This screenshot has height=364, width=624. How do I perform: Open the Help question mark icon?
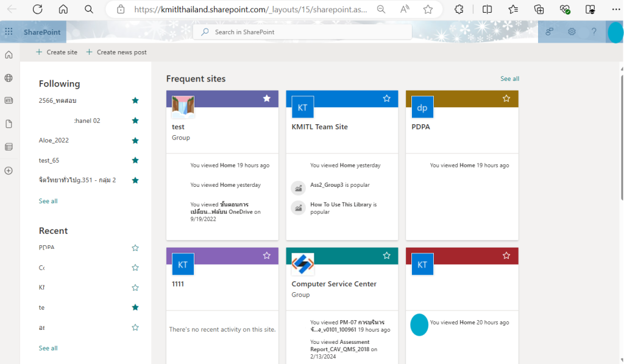click(x=593, y=32)
